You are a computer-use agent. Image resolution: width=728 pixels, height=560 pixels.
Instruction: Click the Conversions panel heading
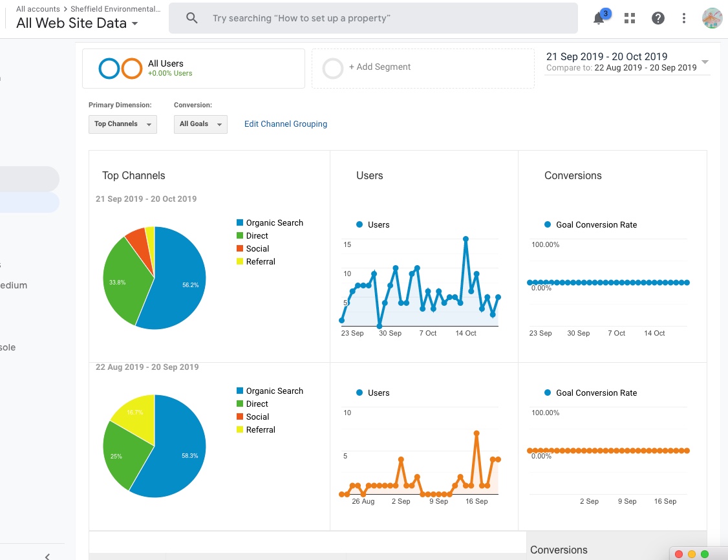coord(573,175)
